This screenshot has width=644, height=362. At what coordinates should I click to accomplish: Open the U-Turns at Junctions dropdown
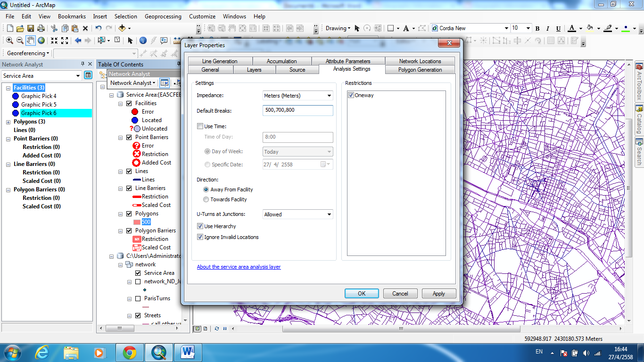[x=329, y=214]
